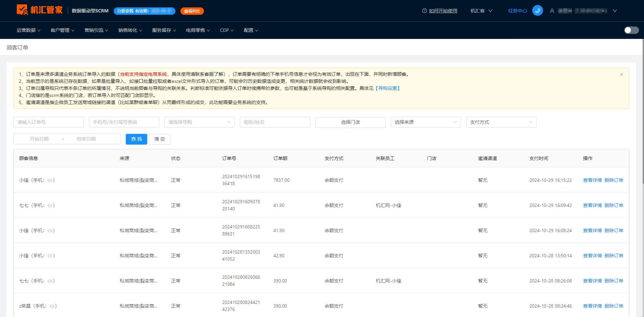Screen dimensions: 644x317
Task: View details of order paid 16:15:22
Action: click(592, 180)
